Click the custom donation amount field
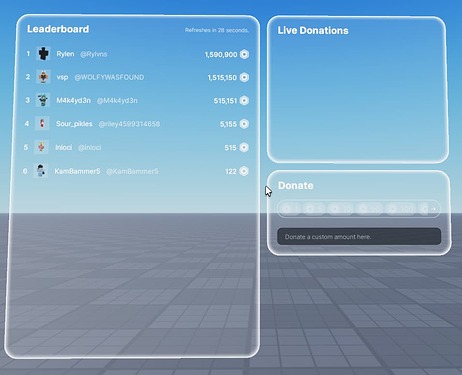462x375 pixels. tap(359, 236)
